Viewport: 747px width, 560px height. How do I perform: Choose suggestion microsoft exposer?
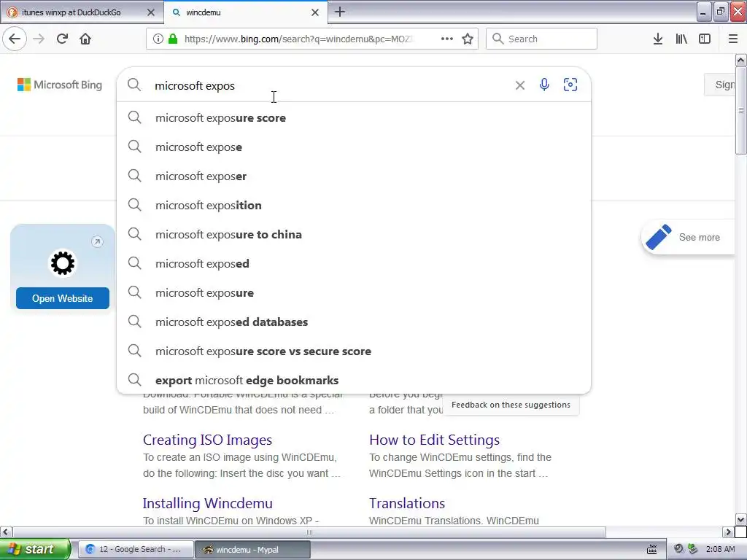coord(354,176)
